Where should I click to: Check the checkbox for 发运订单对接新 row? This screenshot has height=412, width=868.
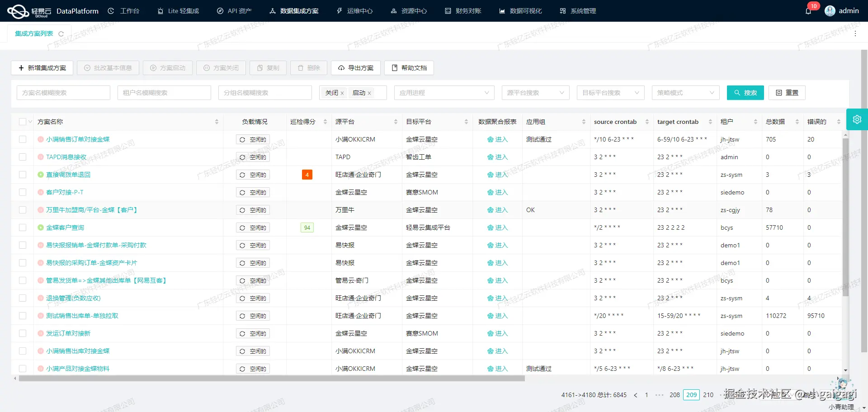[23, 333]
